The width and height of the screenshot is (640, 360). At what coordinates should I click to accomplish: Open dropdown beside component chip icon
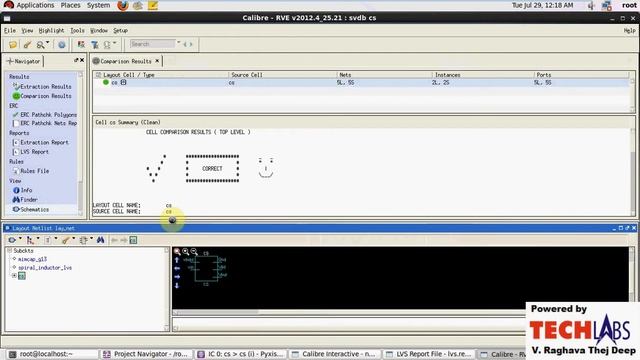point(91,239)
